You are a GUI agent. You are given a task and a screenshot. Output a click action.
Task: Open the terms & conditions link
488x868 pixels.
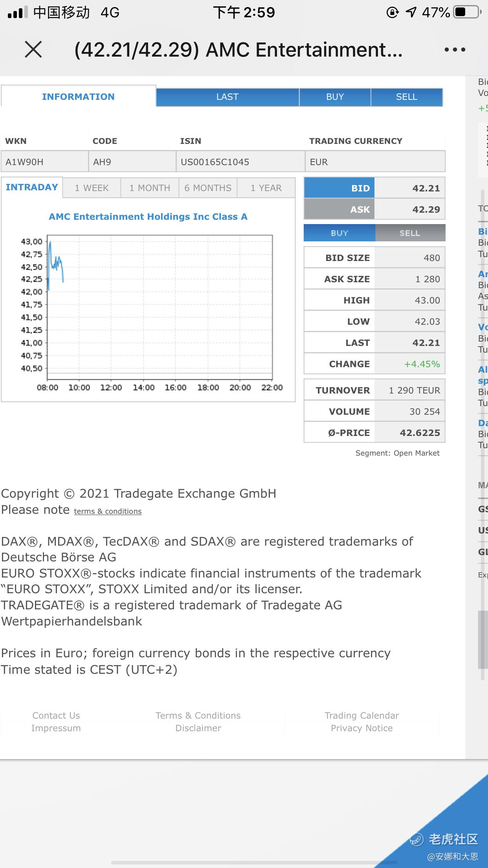pyautogui.click(x=108, y=511)
